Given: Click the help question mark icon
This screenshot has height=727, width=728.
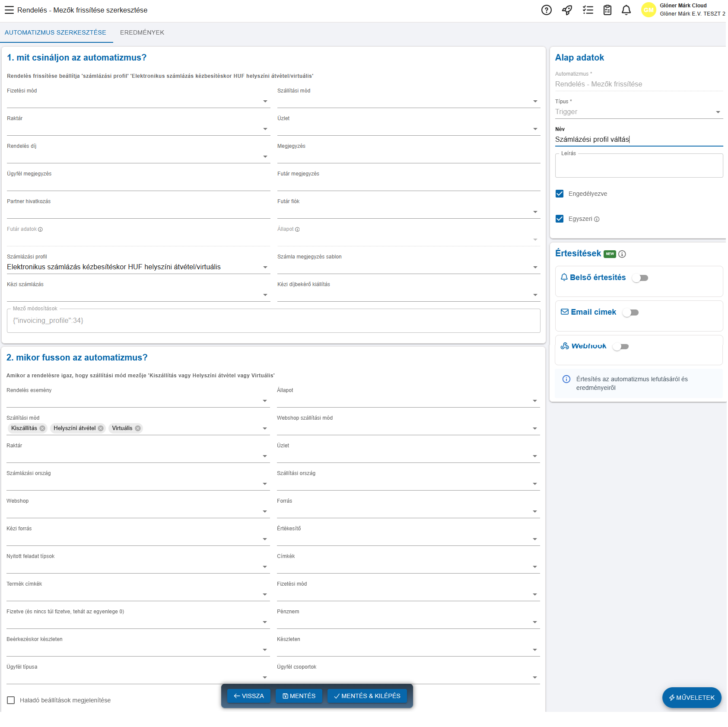Looking at the screenshot, I should point(546,10).
